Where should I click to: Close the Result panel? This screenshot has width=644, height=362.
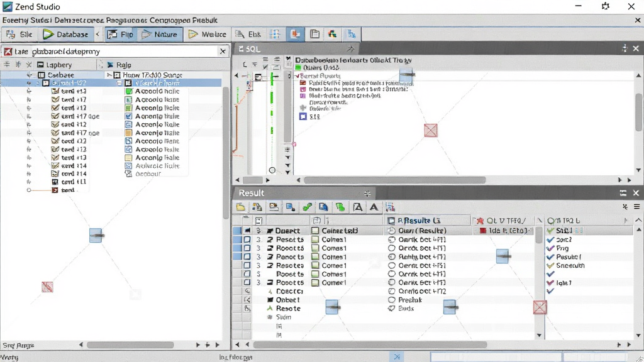coord(636,193)
